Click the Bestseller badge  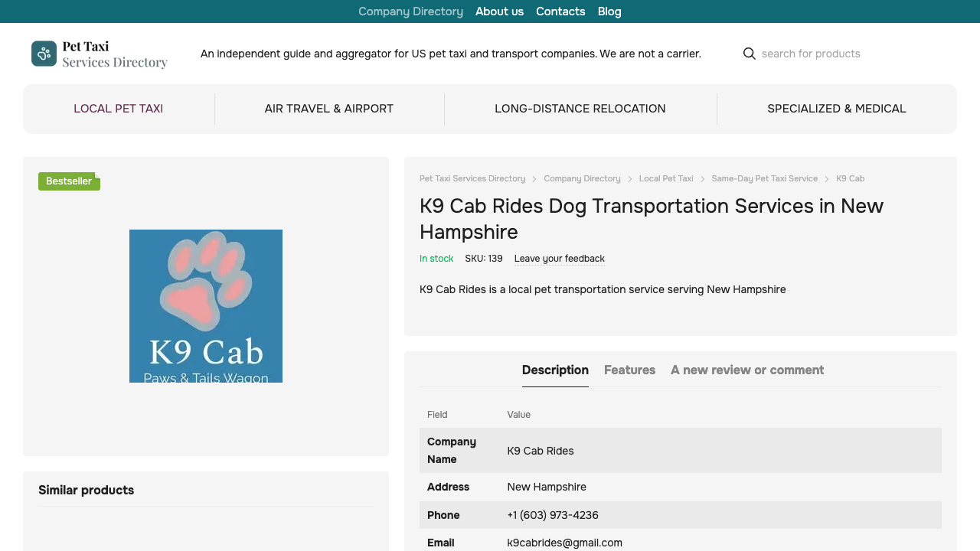69,181
